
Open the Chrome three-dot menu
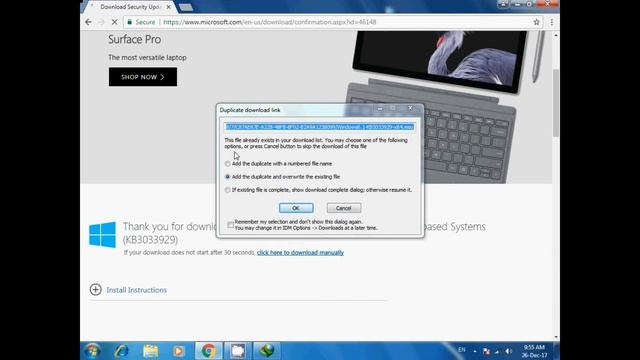(x=551, y=22)
